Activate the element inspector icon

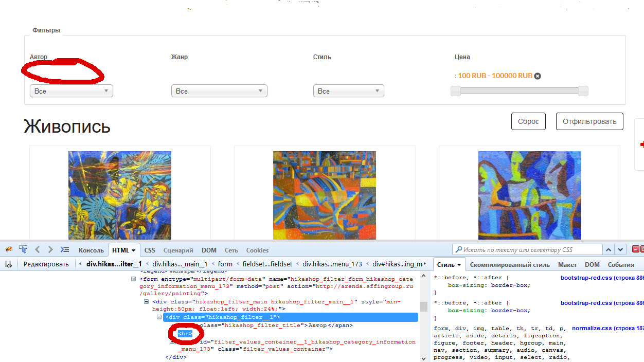point(23,249)
